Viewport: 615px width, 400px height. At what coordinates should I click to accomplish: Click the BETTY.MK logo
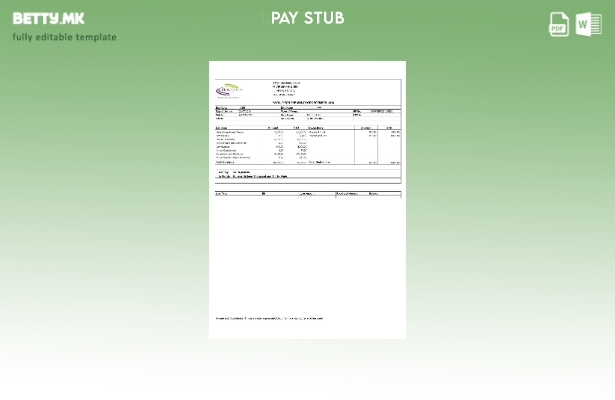48,18
